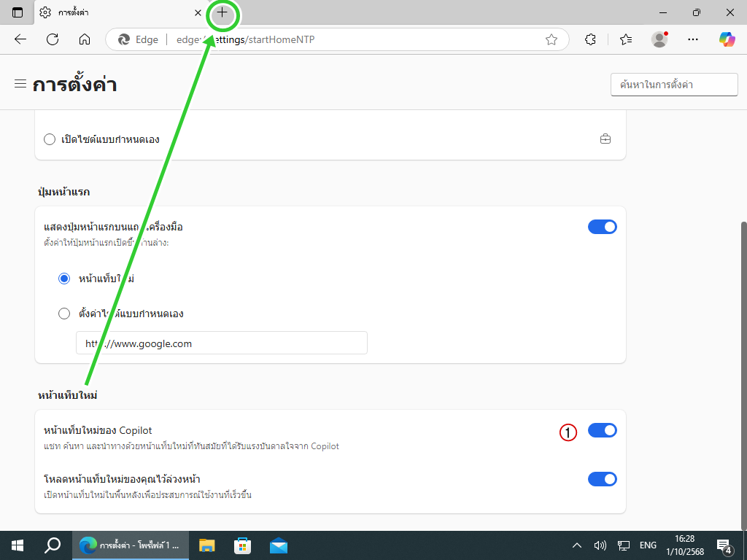Open the tab actions menu icon

[18, 13]
